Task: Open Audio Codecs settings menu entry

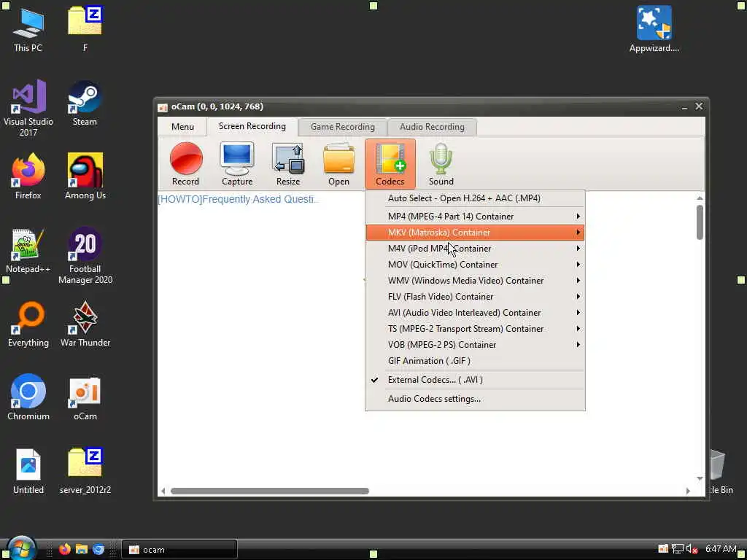Action: [475, 399]
